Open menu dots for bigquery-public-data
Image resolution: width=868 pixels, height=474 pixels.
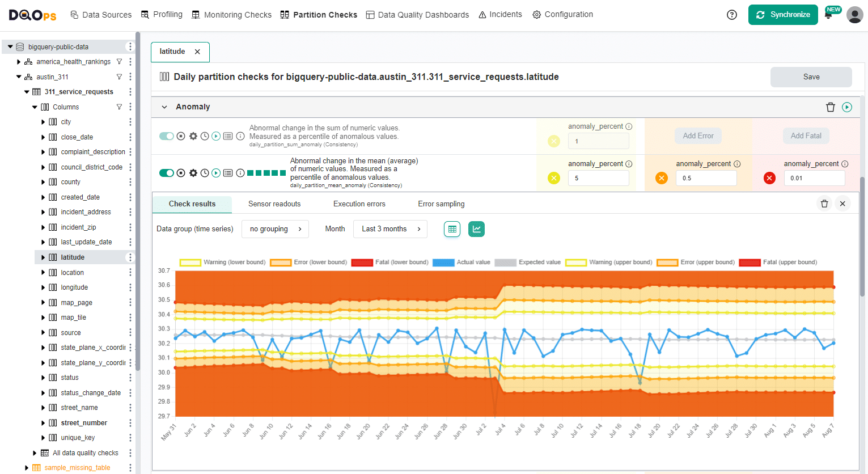point(130,46)
